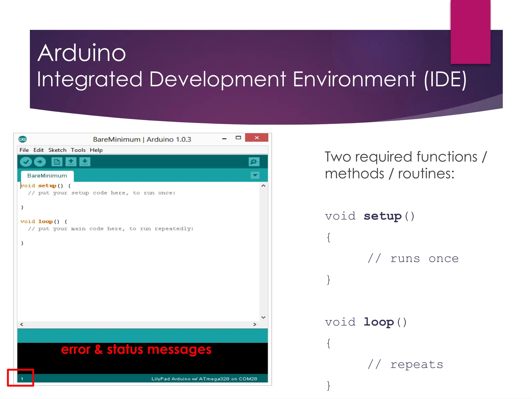
Task: Open the Serial Monitor magnifier icon
Action: coord(254,162)
